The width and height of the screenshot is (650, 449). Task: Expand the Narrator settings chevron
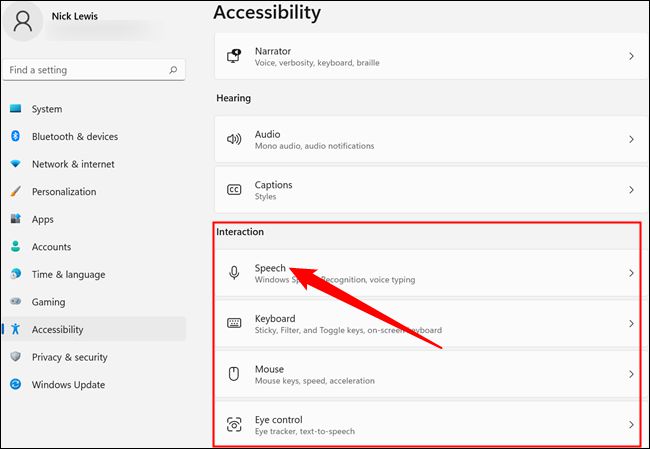tap(631, 57)
